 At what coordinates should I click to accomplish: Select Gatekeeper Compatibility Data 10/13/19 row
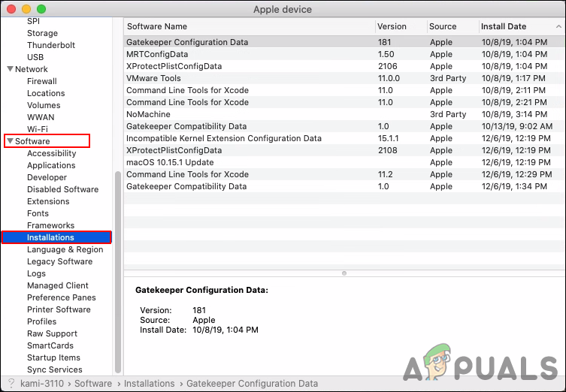344,126
